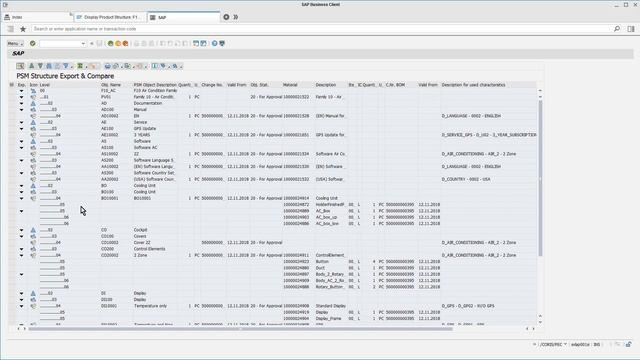Toggle the side panel icon at the far right
The width and height of the screenshot is (640, 360).
[631, 29]
